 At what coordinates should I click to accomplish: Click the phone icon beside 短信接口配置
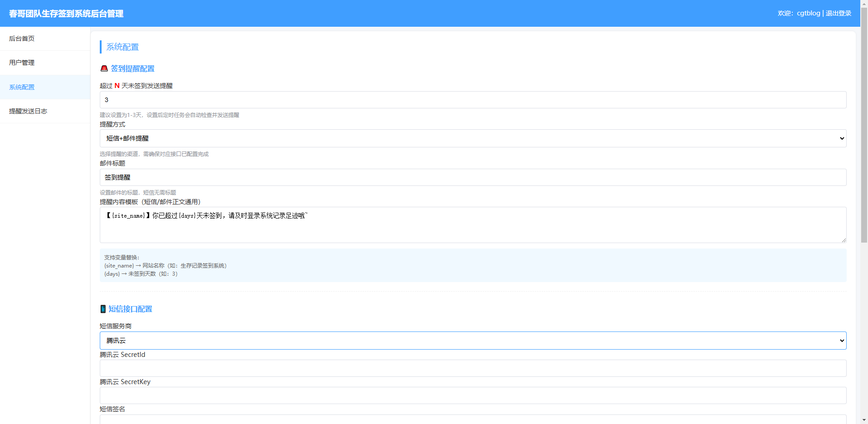(103, 309)
